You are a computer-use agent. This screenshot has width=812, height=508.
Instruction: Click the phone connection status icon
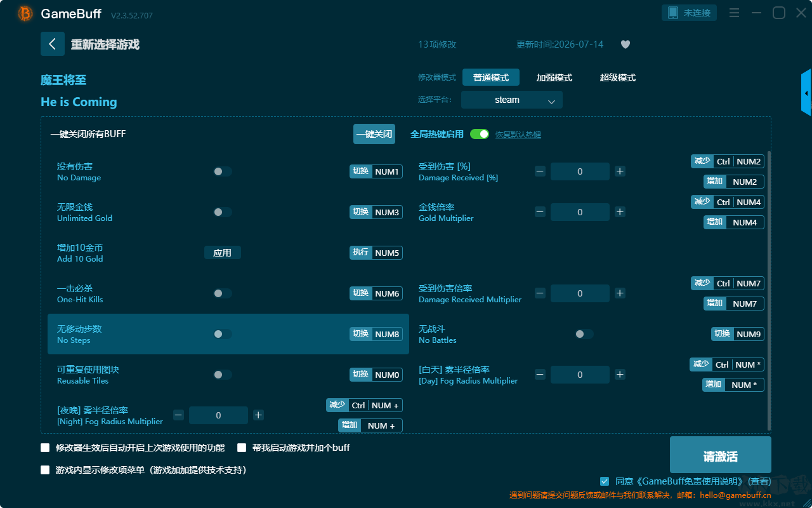[x=672, y=13]
